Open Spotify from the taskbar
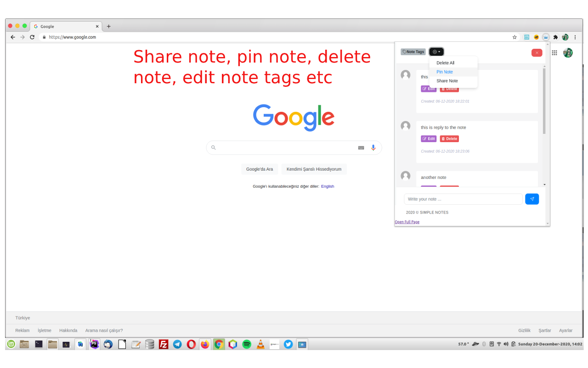 (247, 344)
